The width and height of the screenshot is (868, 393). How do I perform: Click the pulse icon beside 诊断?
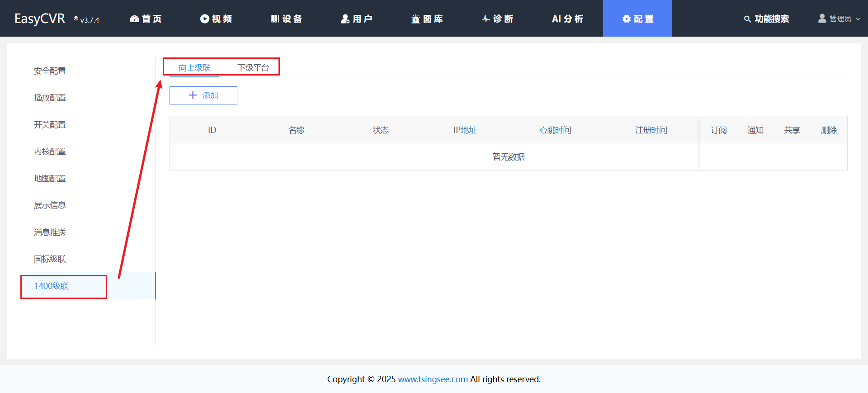tap(486, 19)
